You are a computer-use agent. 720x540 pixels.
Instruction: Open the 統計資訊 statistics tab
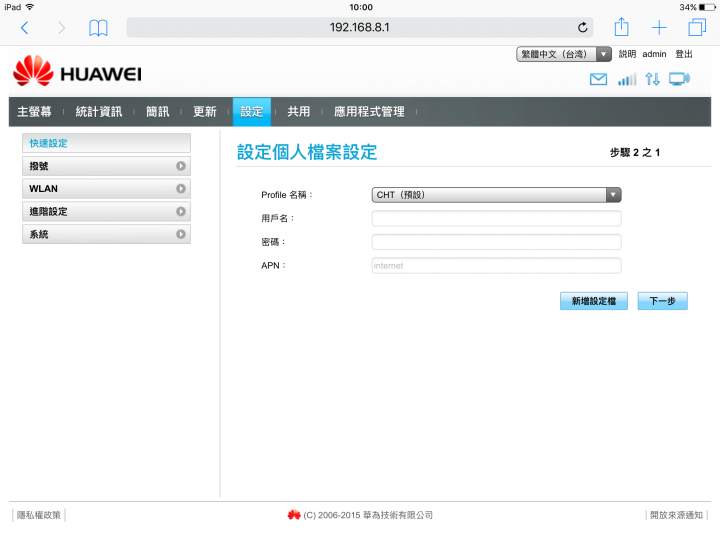99,112
